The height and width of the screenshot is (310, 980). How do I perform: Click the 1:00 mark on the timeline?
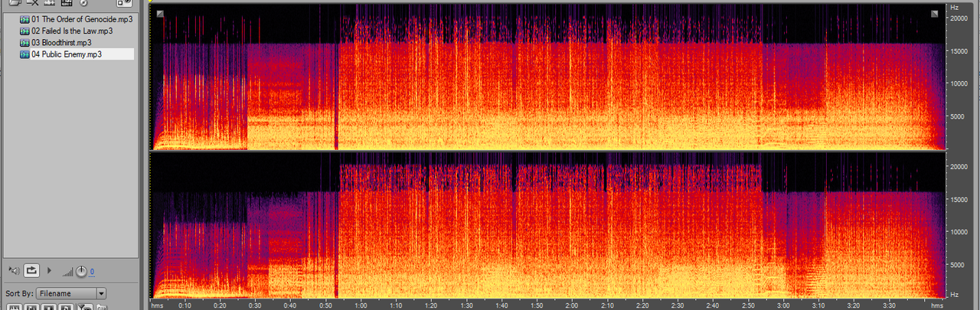pos(361,305)
